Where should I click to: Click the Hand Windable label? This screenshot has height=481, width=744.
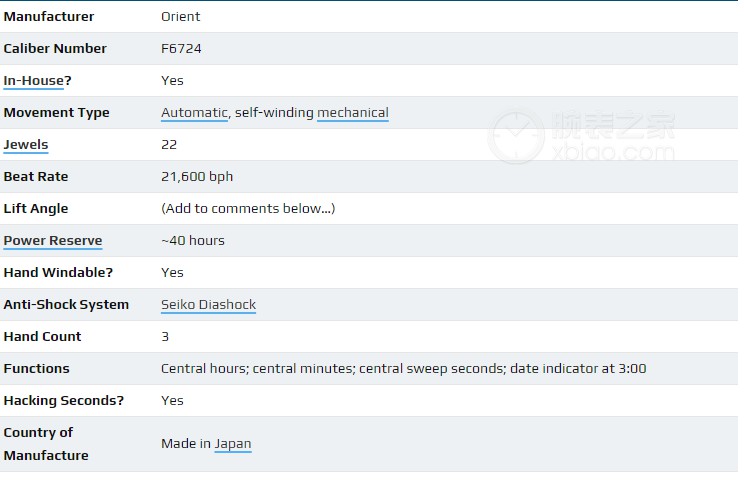tap(58, 273)
